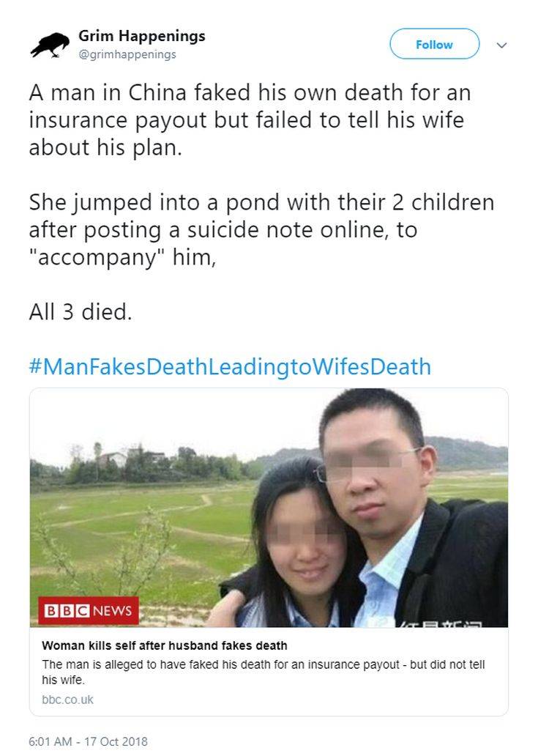538x756 pixels.
Task: Open the 6:01 AM - 17 Oct 2018 timestamp
Action: tap(88, 741)
